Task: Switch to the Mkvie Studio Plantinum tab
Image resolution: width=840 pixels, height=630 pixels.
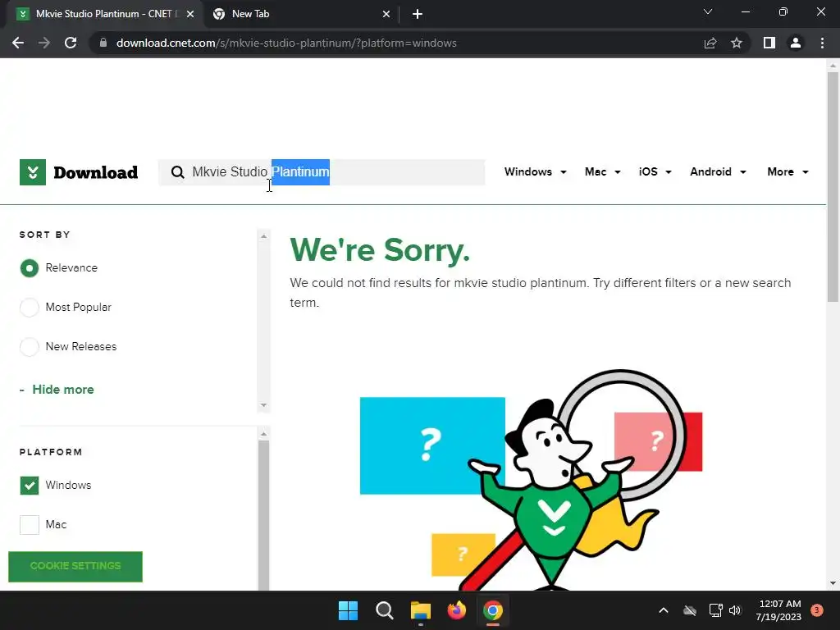Action: [104, 14]
